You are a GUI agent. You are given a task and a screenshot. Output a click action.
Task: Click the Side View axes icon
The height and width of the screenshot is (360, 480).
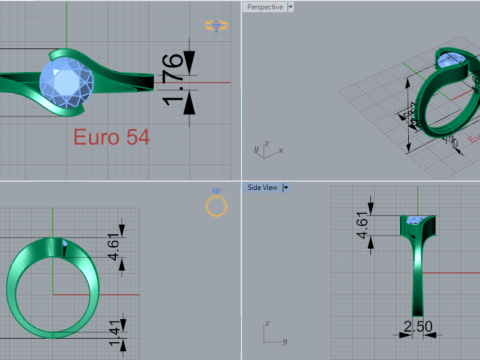tap(275, 333)
